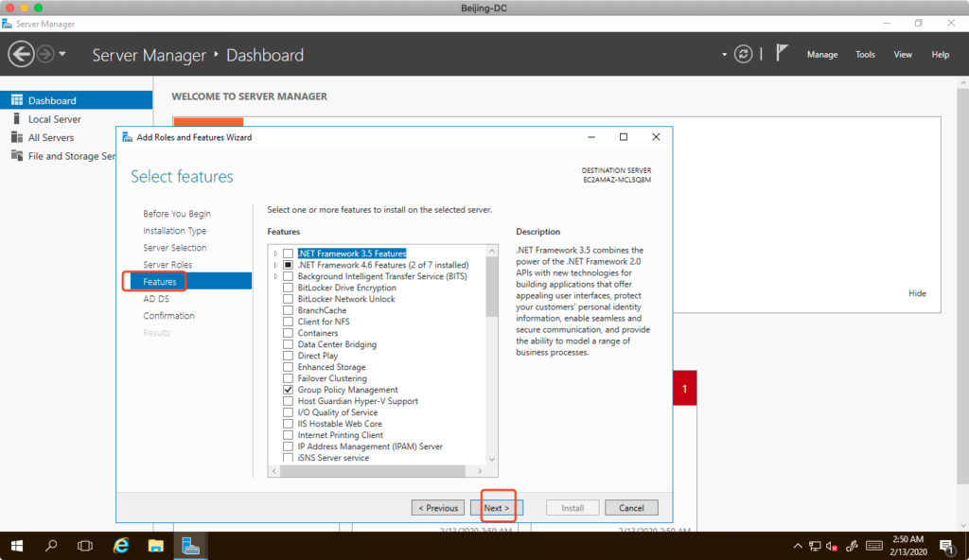Open Task View in the taskbar

pos(85,546)
